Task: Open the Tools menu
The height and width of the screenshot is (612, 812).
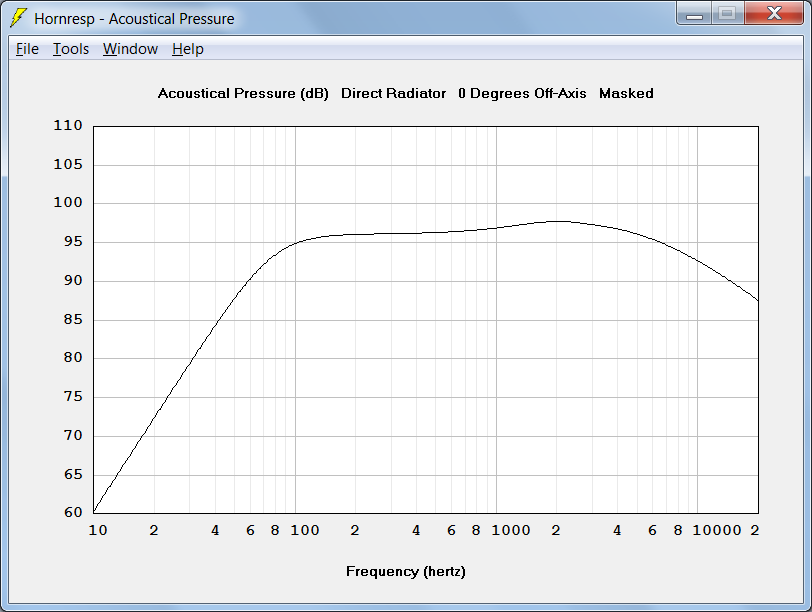Action: coord(71,49)
